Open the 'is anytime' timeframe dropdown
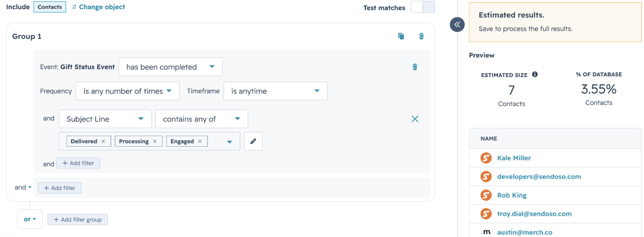The image size is (644, 237). (x=275, y=91)
